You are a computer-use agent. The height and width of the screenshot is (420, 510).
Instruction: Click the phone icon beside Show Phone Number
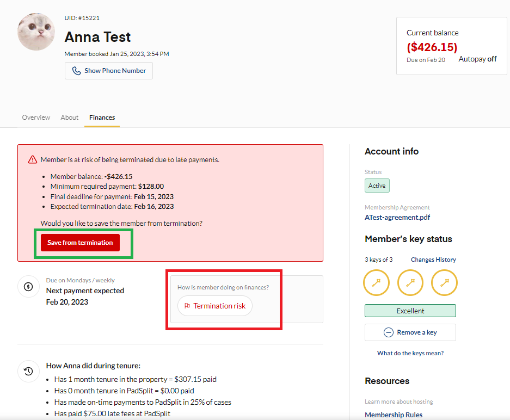pos(77,71)
